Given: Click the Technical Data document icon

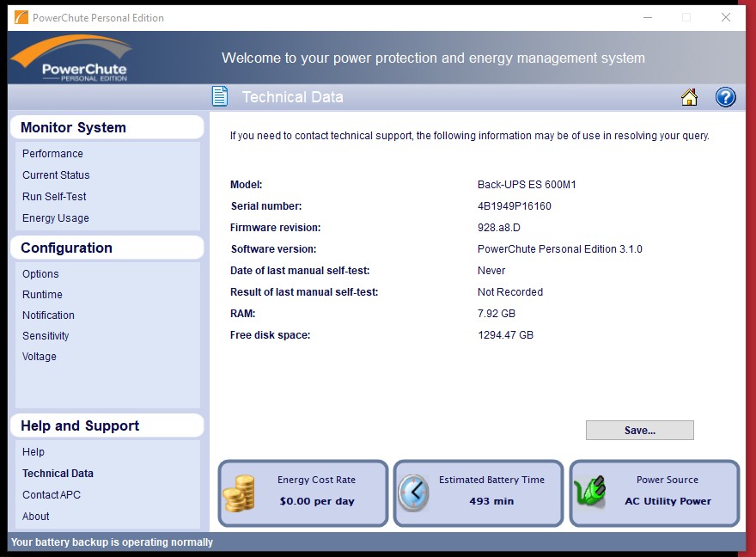Looking at the screenshot, I should click(220, 97).
